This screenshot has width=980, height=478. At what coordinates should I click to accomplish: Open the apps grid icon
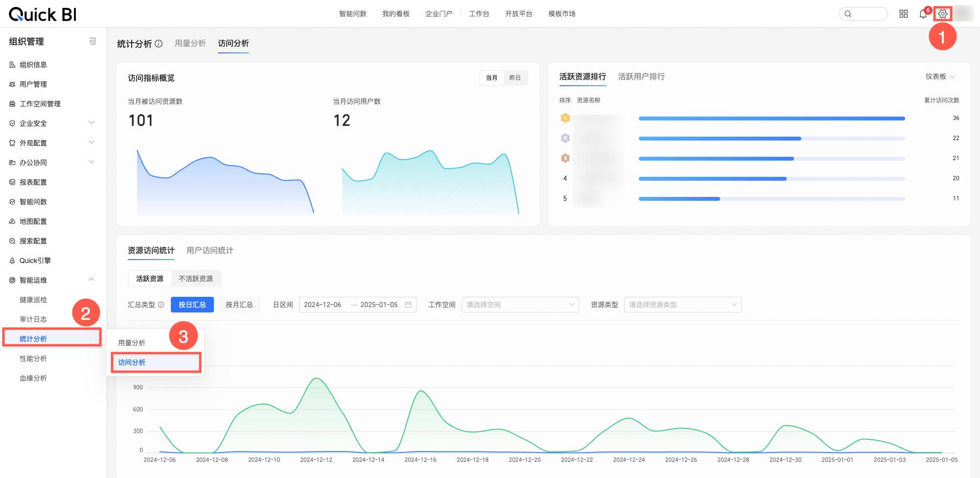pos(904,14)
